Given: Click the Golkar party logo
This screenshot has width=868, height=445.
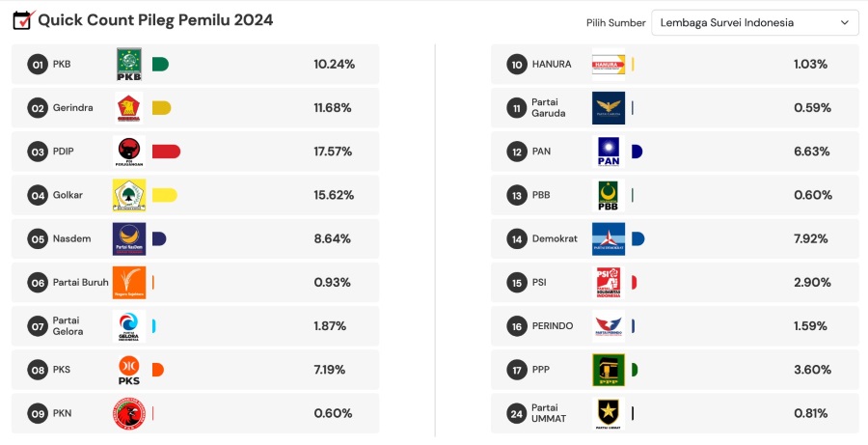Looking at the screenshot, I should [129, 195].
